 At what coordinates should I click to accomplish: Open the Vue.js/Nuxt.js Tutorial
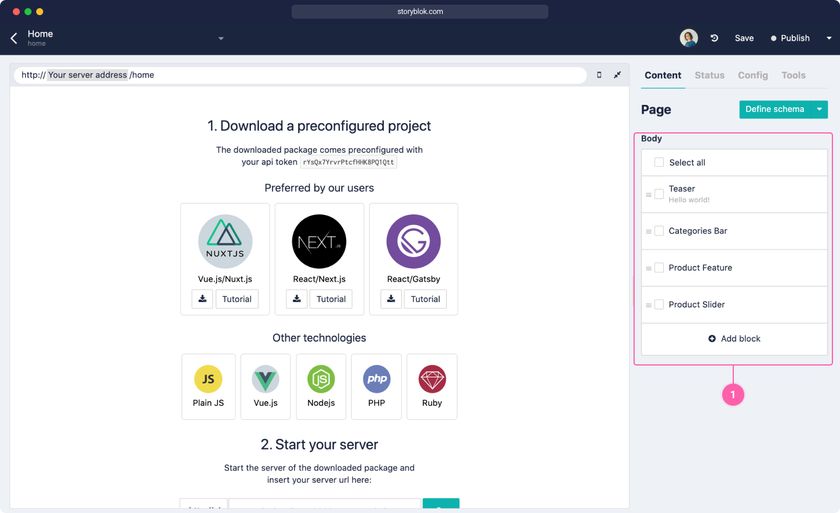(x=237, y=299)
